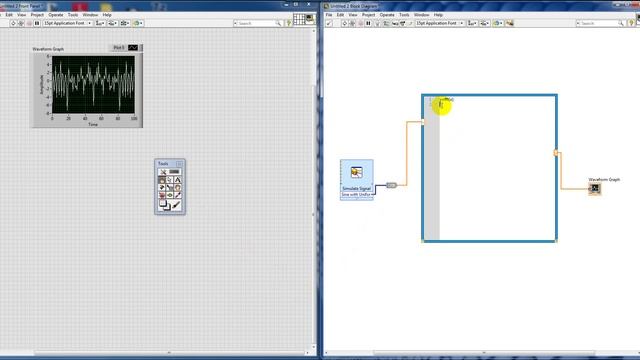Open font dropdown in Front Panel toolbar
The image size is (640, 360).
(x=67, y=23)
